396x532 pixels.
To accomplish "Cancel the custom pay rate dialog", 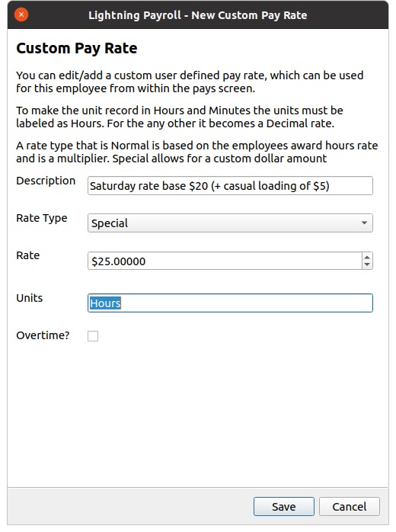I will click(350, 507).
